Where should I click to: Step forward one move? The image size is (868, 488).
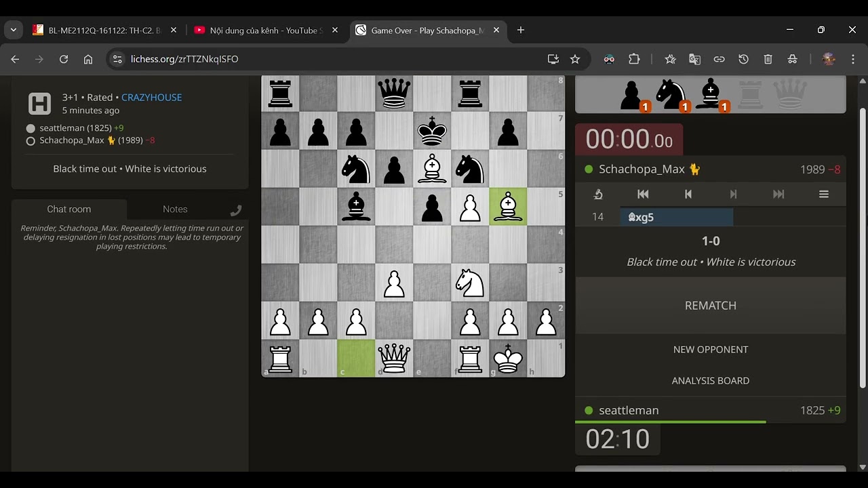(x=733, y=195)
